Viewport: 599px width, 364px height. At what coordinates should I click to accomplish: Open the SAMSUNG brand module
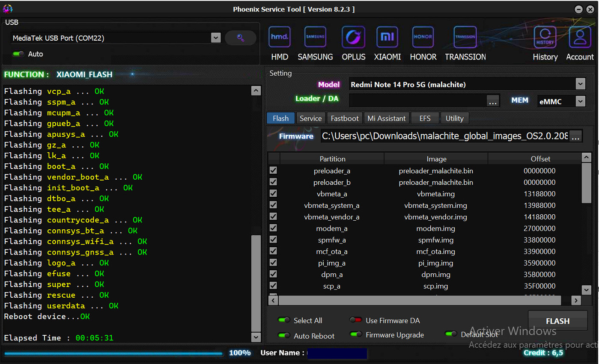[315, 43]
